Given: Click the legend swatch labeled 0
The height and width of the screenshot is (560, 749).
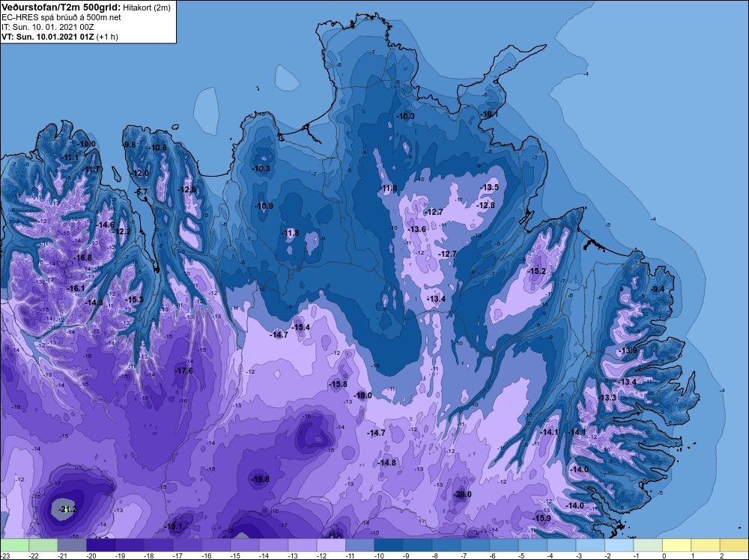Looking at the screenshot, I should [x=676, y=545].
